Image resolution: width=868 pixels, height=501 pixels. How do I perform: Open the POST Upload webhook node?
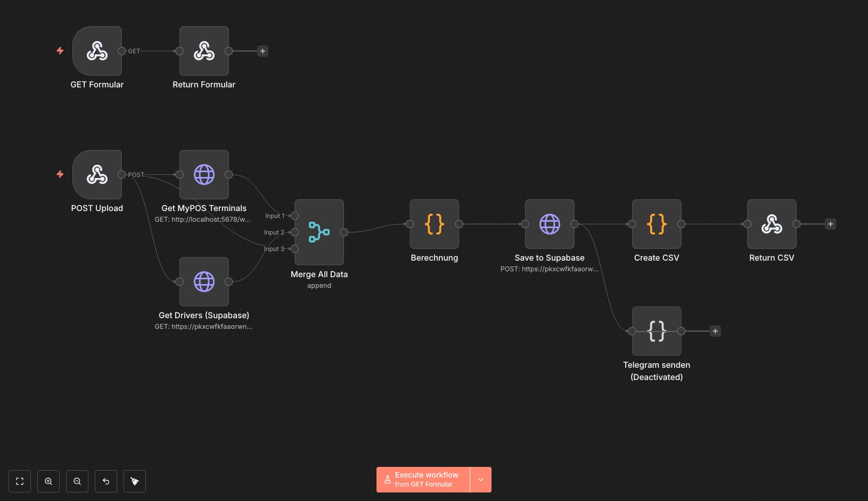[97, 174]
